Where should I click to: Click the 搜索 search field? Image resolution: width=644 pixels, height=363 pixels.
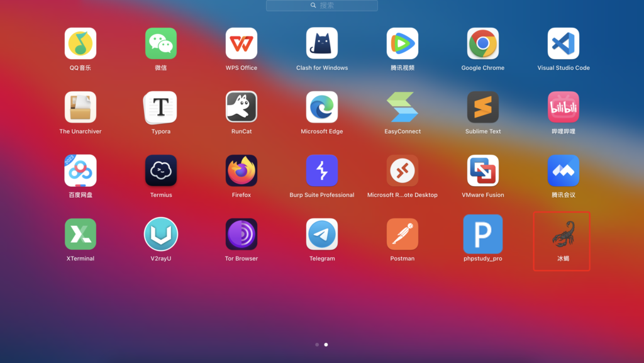point(322,5)
